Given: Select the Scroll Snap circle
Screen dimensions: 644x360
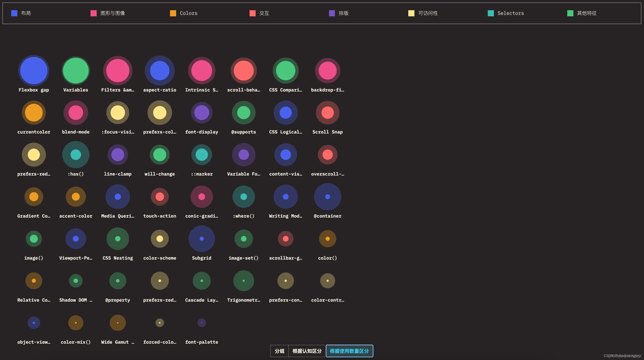Looking at the screenshot, I should point(328,113).
